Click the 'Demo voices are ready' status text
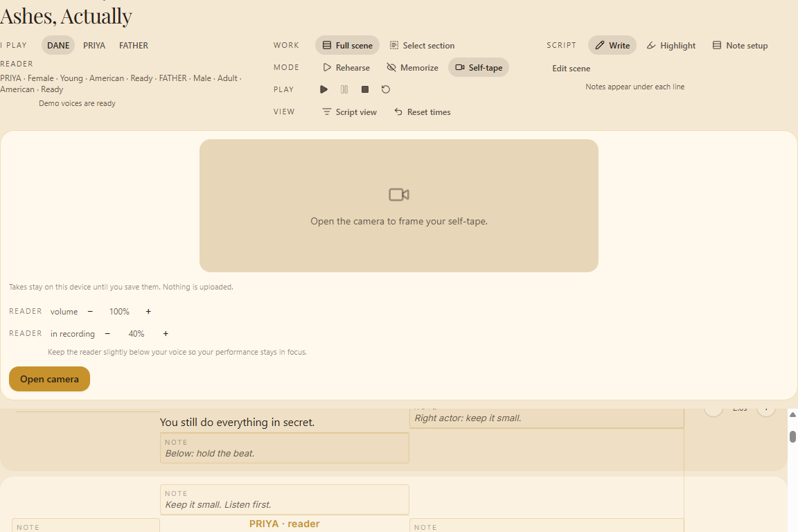Screen dimensions: 798x532 tap(78, 103)
